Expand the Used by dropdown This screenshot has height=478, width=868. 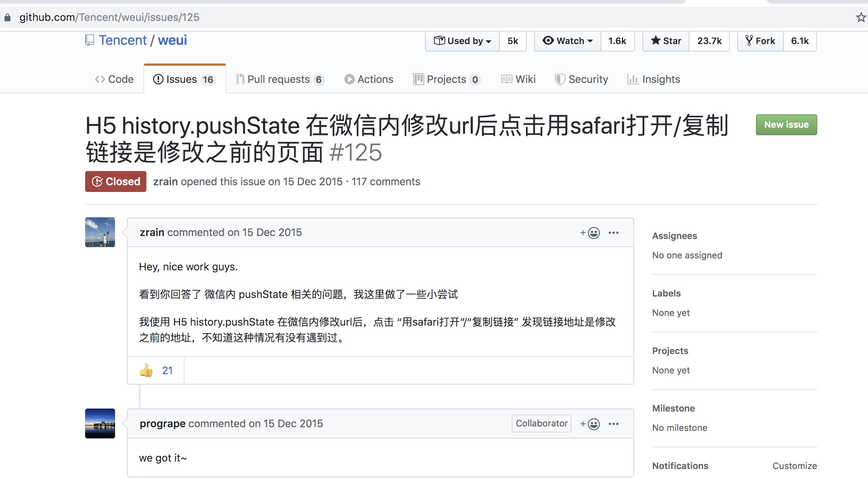[x=462, y=41]
